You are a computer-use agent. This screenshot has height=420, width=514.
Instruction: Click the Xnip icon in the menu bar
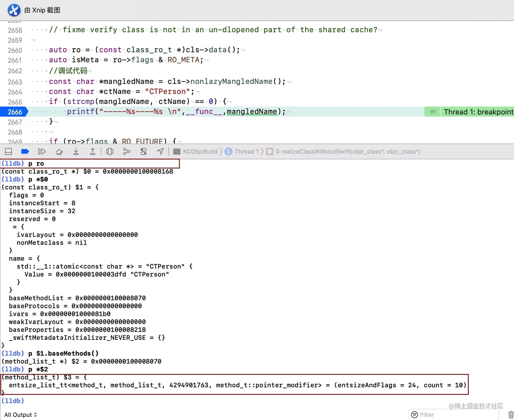click(14, 10)
